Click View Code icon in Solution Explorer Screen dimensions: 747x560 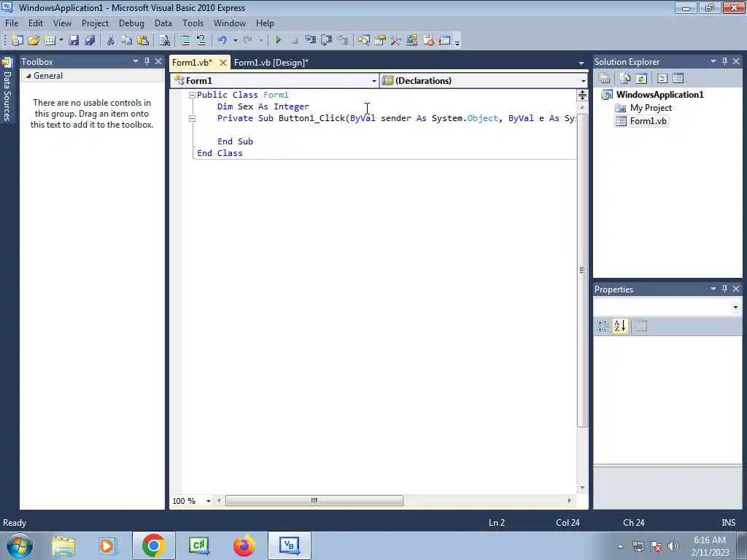662,78
